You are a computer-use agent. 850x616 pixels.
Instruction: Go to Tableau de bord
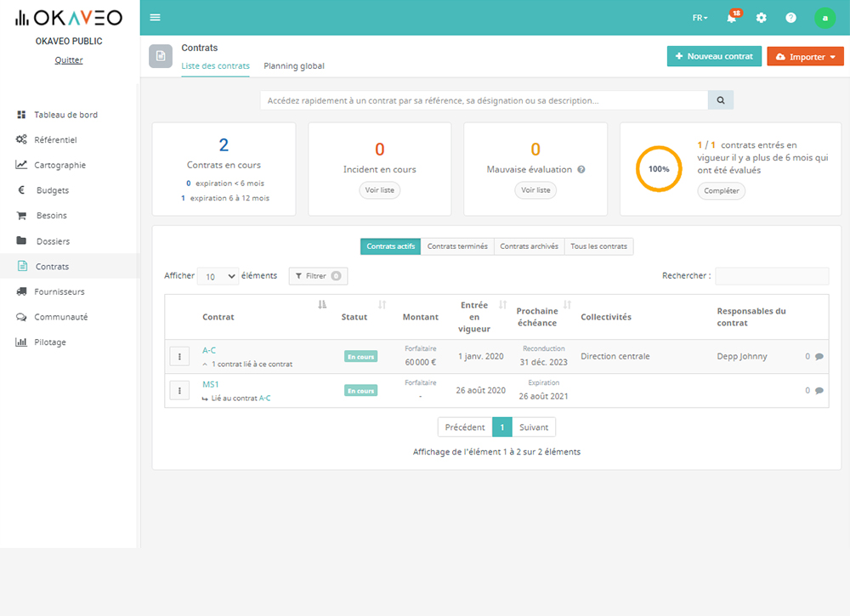click(65, 115)
